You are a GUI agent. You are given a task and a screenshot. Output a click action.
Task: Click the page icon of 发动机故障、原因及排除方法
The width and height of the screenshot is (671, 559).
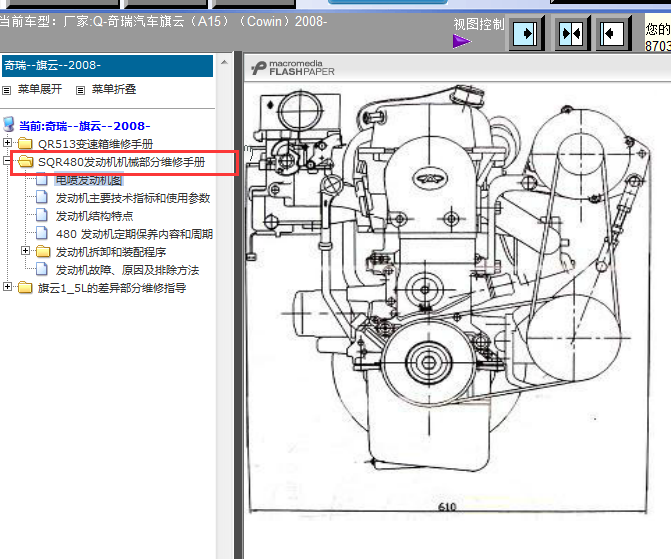[x=42, y=269]
